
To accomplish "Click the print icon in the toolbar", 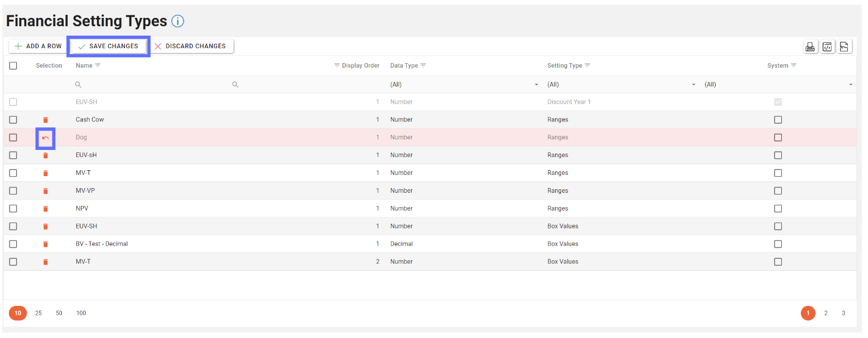I will 810,47.
